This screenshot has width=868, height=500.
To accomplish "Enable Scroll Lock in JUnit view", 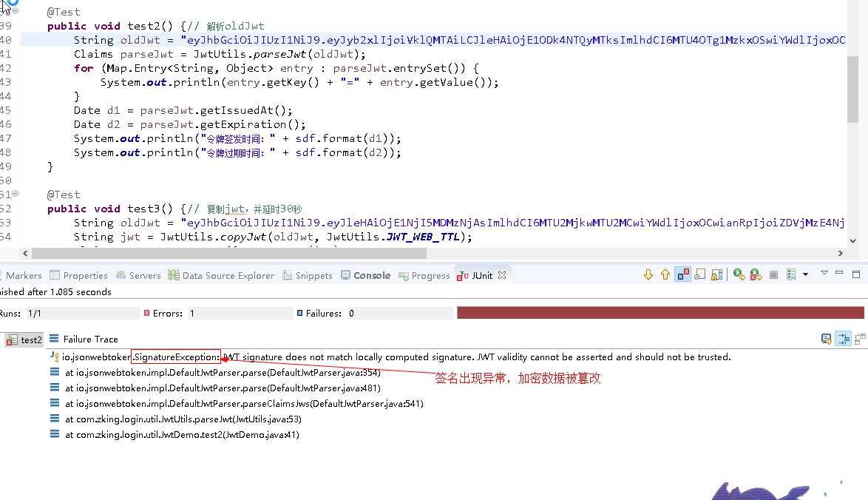I will click(x=714, y=274).
